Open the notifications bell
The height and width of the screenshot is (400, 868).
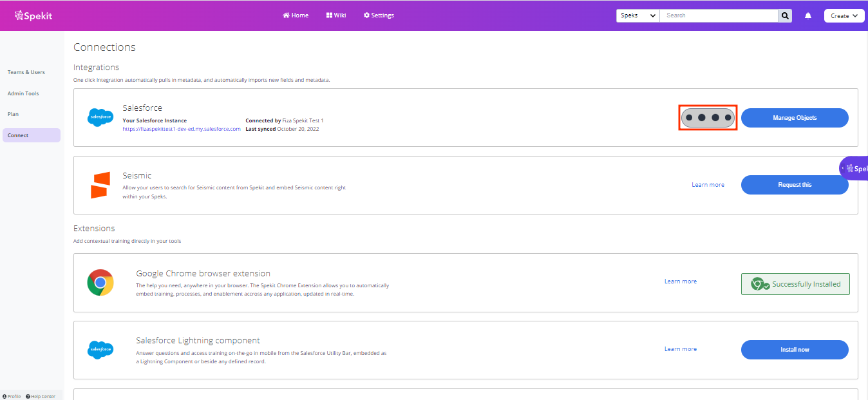click(x=808, y=16)
